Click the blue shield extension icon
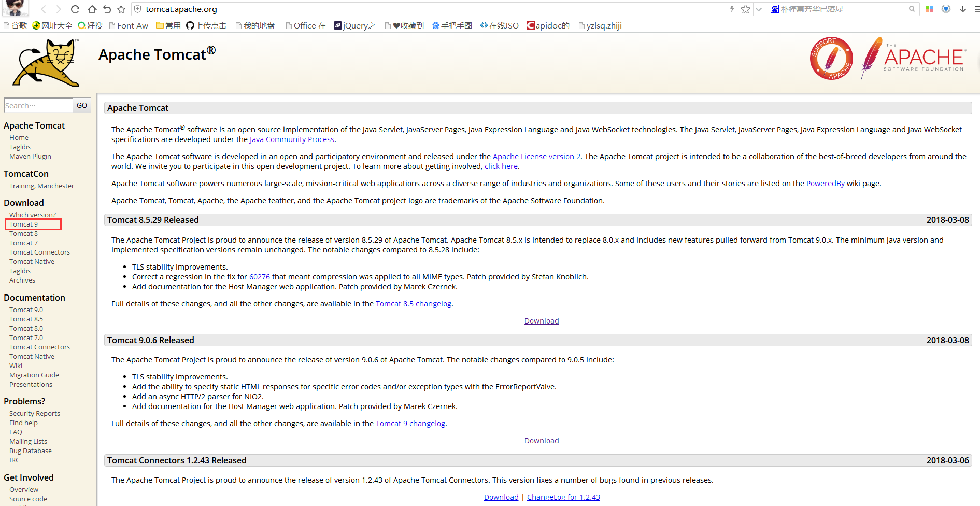This screenshot has width=980, height=506. [946, 9]
